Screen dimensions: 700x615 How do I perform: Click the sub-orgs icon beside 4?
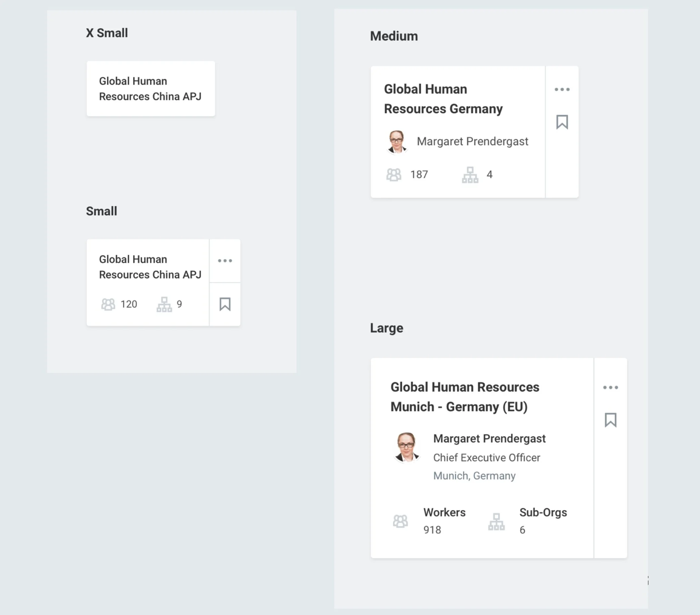click(x=470, y=175)
